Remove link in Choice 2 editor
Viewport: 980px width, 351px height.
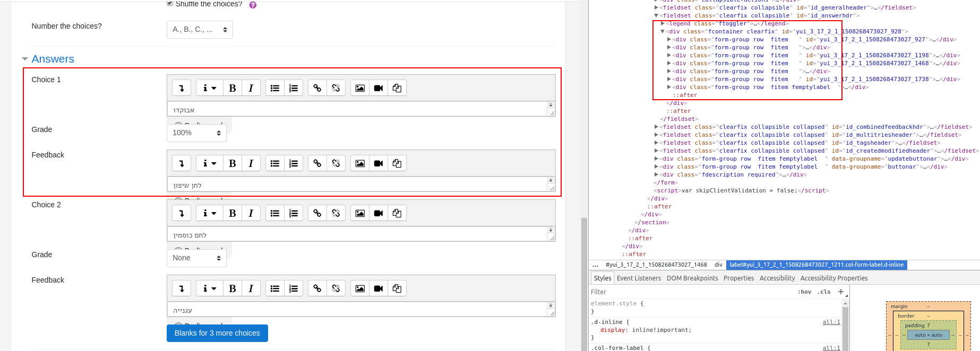click(336, 213)
